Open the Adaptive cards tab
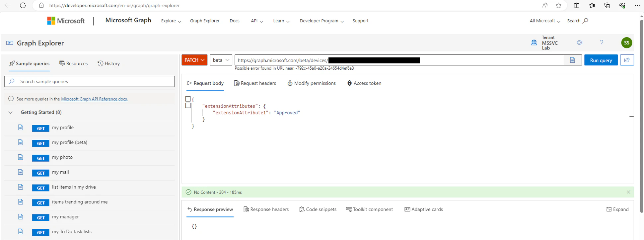Screen dimensions: 644x240 pyautogui.click(x=424, y=209)
